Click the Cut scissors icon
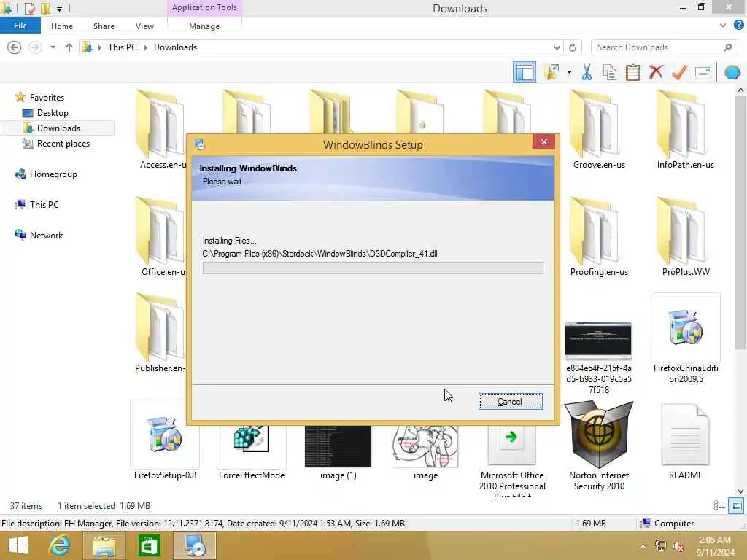The height and width of the screenshot is (560, 747). point(587,72)
